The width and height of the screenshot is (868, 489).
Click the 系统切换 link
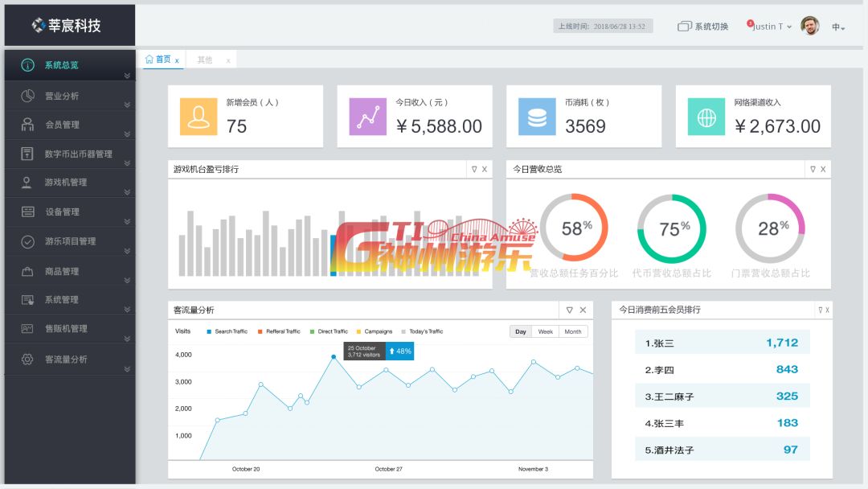click(x=710, y=27)
